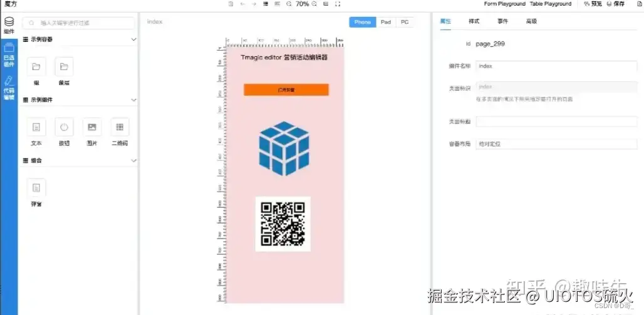
Task: Click the actual-size scale icon
Action: point(326,4)
